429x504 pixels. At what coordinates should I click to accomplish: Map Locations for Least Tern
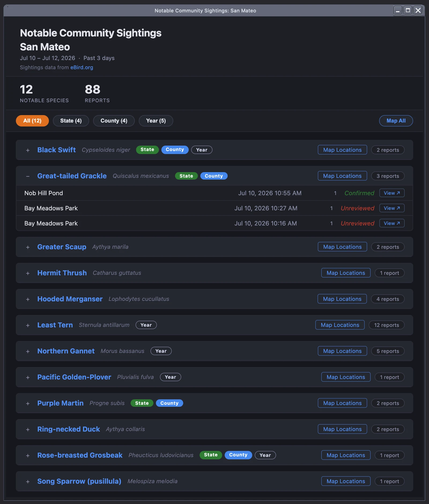[340, 325]
